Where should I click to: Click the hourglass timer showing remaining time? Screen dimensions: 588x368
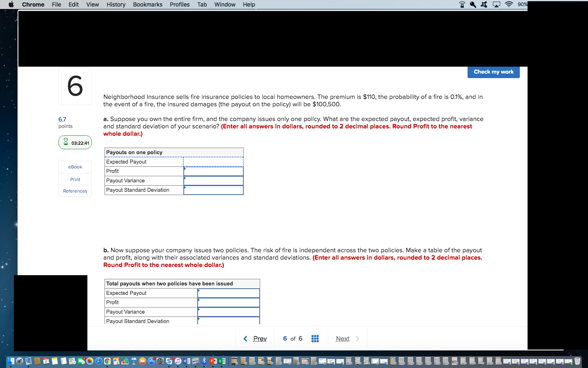tap(75, 142)
